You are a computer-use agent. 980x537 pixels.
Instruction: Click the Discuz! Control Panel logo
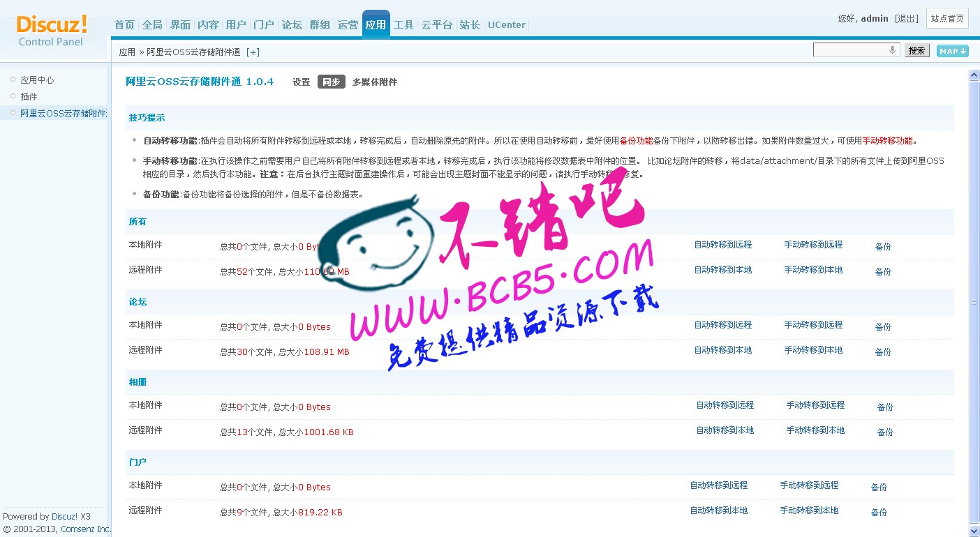52,31
